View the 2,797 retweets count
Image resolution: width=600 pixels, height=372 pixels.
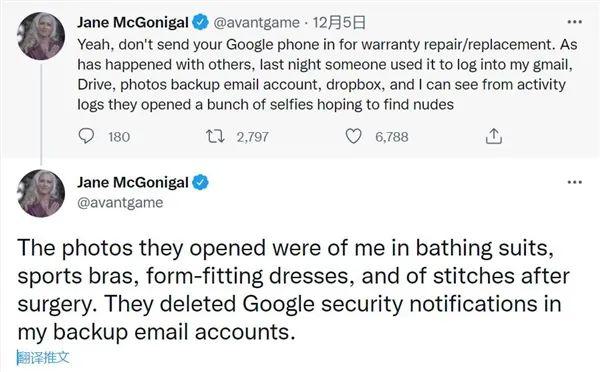[253, 137]
